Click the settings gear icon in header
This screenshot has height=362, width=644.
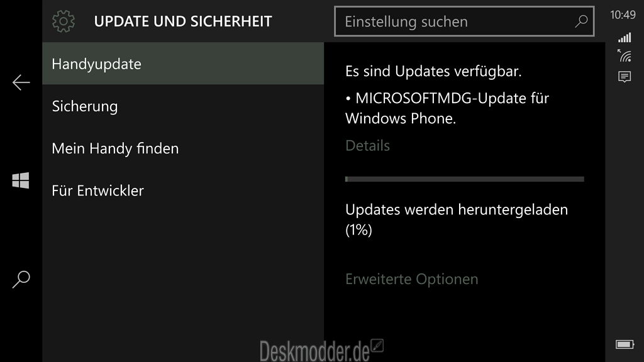[64, 21]
